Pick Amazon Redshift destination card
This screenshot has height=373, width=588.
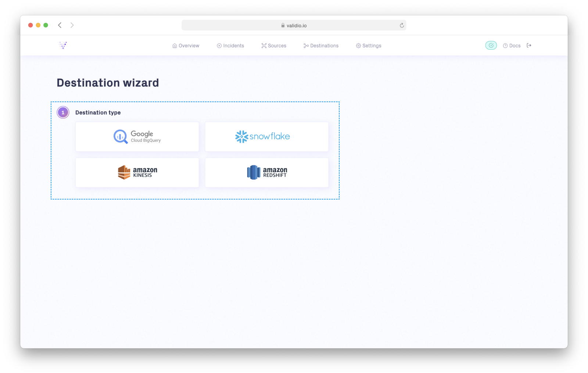pos(267,172)
